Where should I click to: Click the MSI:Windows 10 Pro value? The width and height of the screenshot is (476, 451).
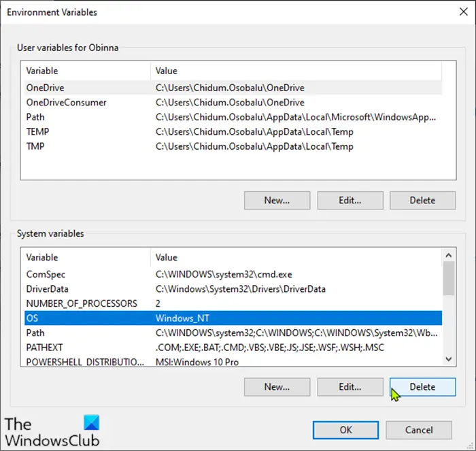pos(197,362)
